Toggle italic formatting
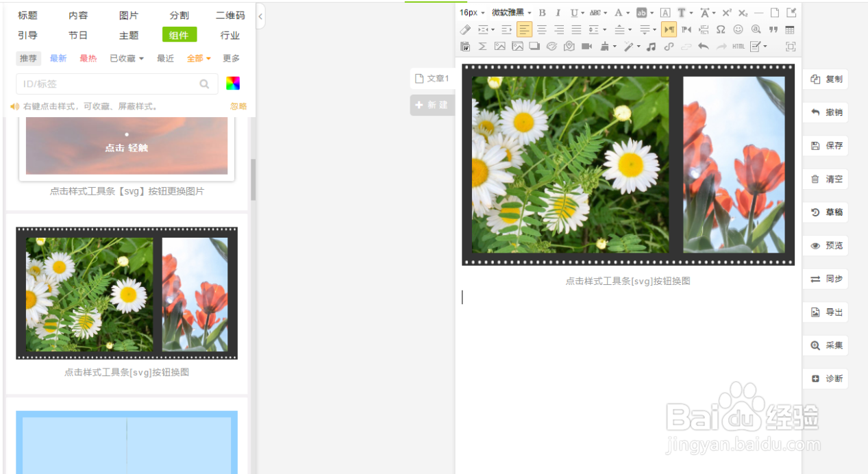Viewport: 868px width, 474px height. click(x=558, y=12)
